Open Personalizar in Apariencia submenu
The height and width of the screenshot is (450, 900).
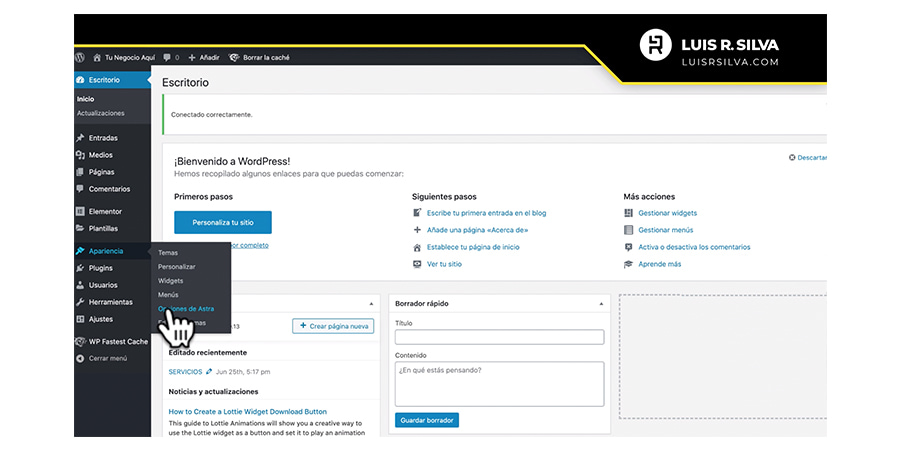point(177,267)
